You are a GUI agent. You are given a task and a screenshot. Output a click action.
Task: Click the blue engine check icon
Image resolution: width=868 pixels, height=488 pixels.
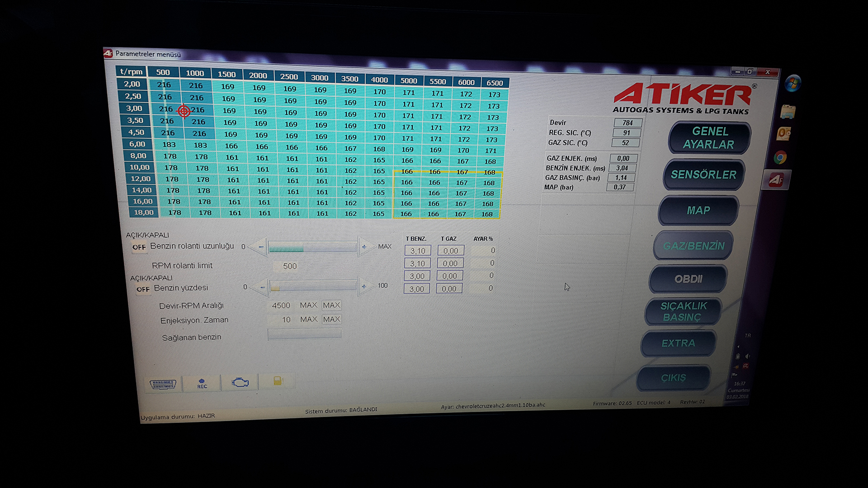click(240, 383)
